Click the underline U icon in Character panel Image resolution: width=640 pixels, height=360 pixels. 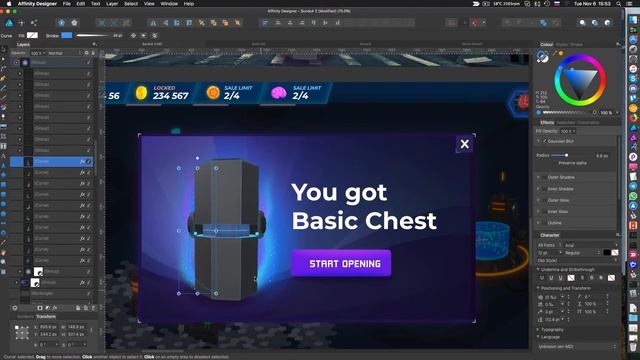tap(551, 278)
